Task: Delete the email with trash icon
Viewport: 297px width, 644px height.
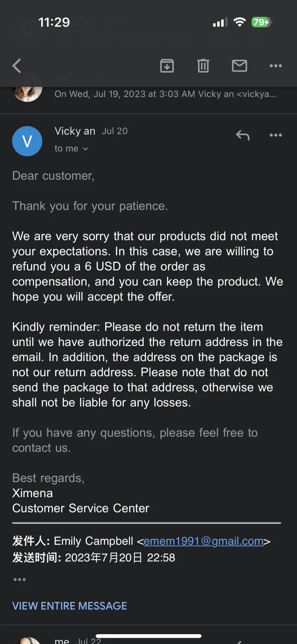Action: tap(203, 66)
